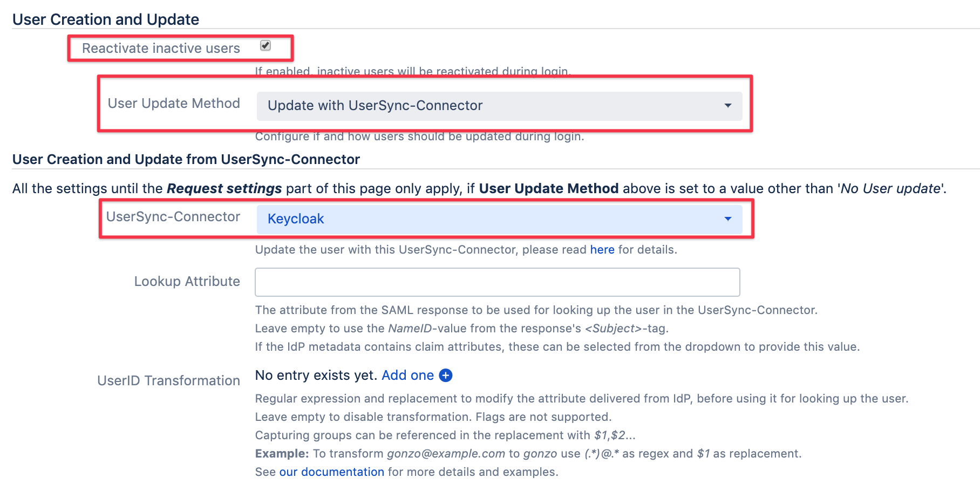
Task: Click the plus icon beside Add one
Action: click(x=446, y=376)
